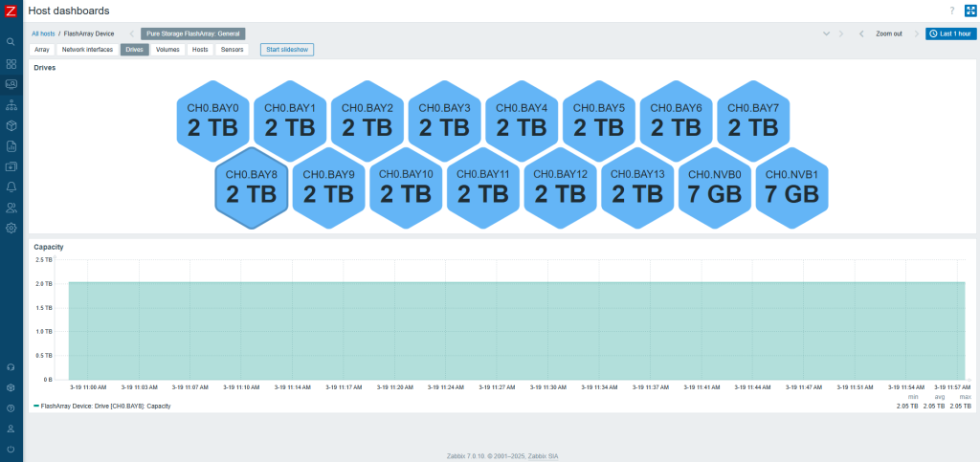Screen dimensions: 980x462
Task: Toggle kiosk mode fullscreen icon
Action: (970, 11)
